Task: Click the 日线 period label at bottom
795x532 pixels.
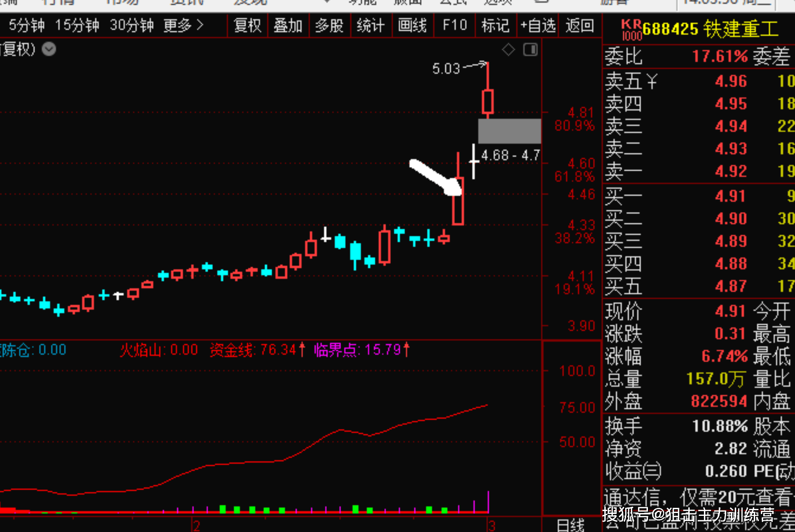Action: click(571, 525)
